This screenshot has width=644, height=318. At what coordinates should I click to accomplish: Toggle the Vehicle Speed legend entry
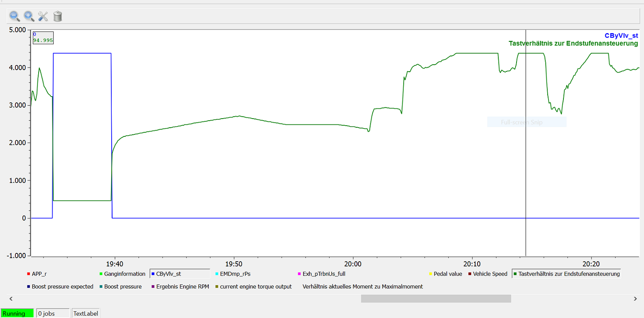tap(487, 274)
